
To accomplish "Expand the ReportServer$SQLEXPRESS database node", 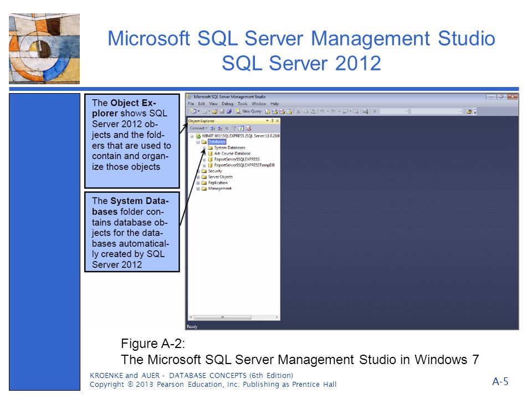I will tap(204, 160).
